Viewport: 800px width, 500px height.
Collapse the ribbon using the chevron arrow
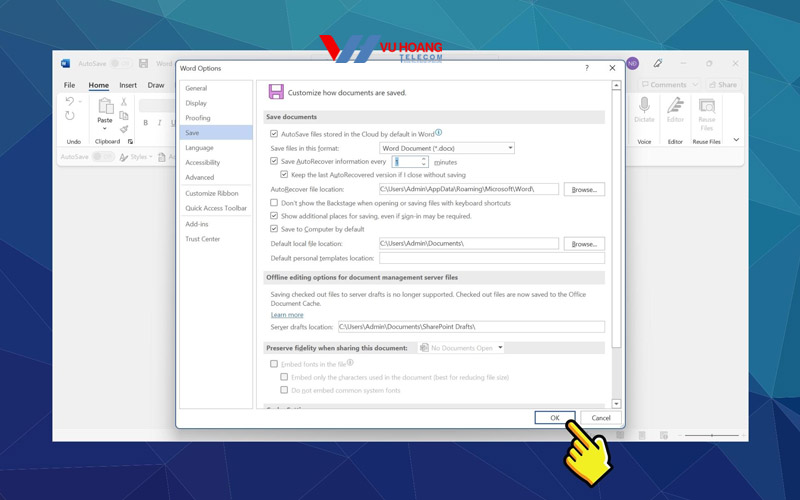click(x=737, y=140)
